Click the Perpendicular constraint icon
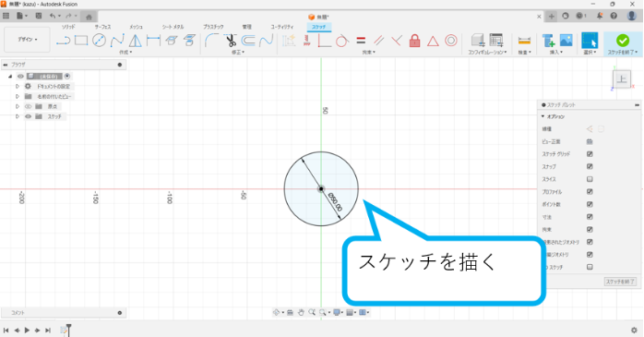 pyautogui.click(x=397, y=41)
